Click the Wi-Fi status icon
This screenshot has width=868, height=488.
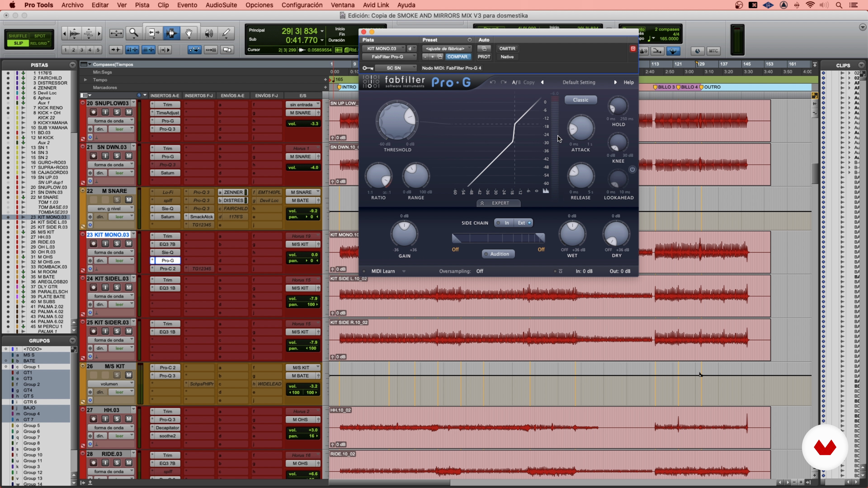pos(810,5)
